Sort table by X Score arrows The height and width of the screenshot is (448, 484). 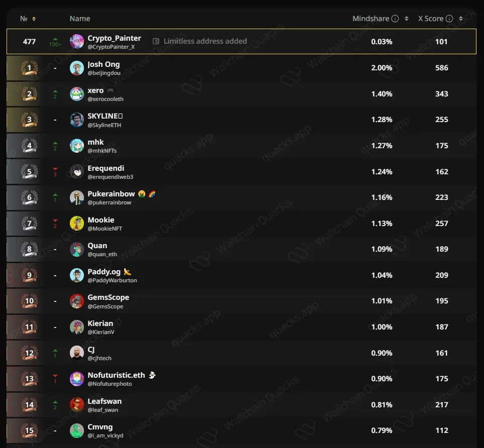pos(461,19)
